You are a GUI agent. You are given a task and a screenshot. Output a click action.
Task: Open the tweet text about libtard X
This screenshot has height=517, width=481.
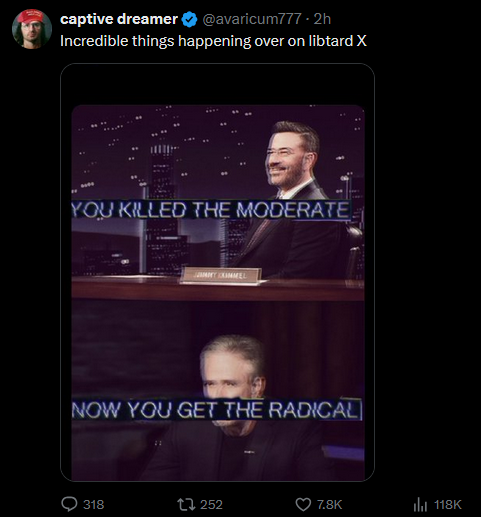pyautogui.click(x=213, y=41)
